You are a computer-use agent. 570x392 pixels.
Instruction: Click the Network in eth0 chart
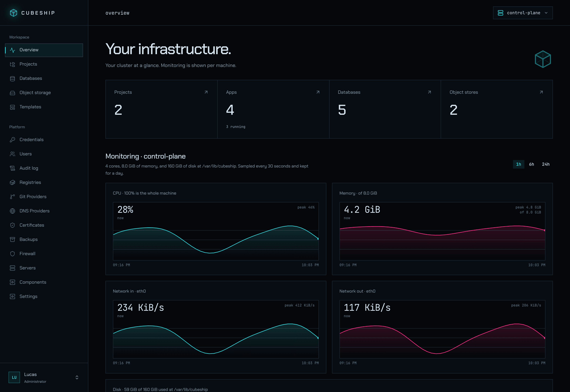point(216,329)
